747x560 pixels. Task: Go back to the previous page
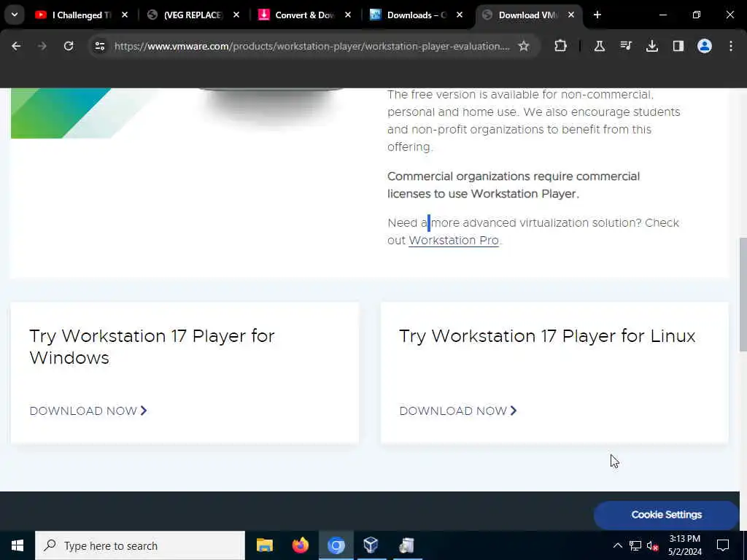click(x=16, y=46)
